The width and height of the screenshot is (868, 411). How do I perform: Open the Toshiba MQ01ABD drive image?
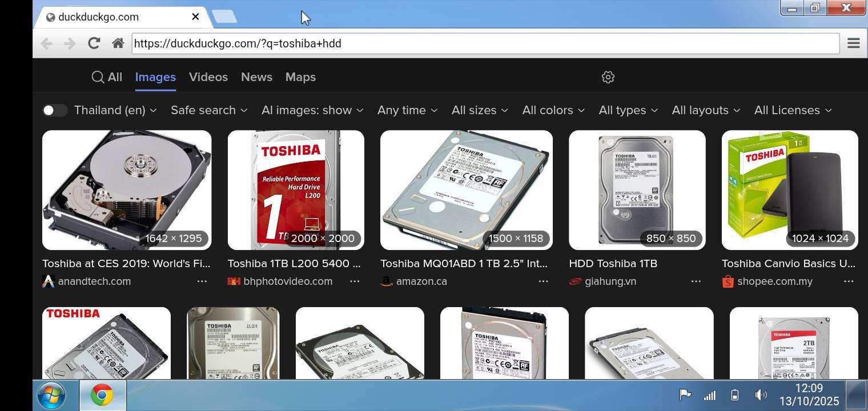(467, 190)
